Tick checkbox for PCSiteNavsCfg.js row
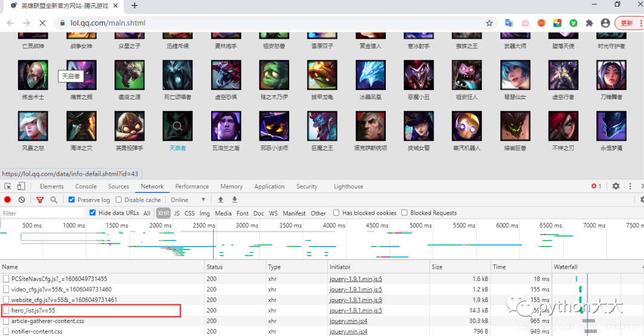The height and width of the screenshot is (336, 644). coord(6,279)
